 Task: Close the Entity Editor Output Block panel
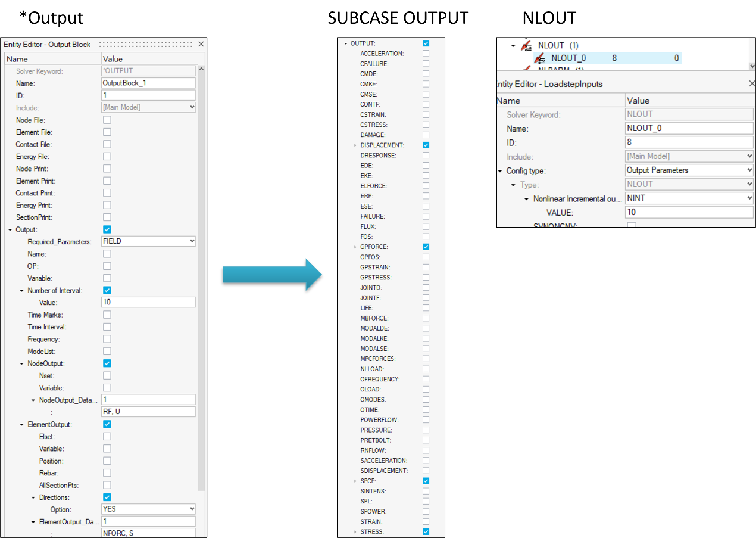pos(201,44)
